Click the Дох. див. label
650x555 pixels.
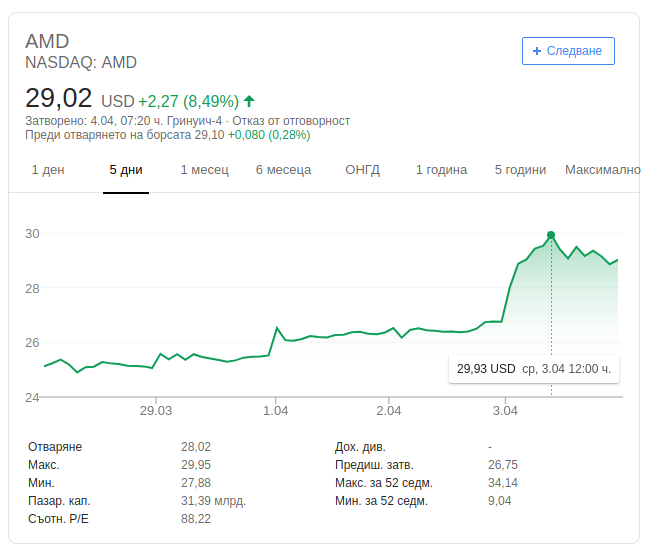click(x=360, y=447)
